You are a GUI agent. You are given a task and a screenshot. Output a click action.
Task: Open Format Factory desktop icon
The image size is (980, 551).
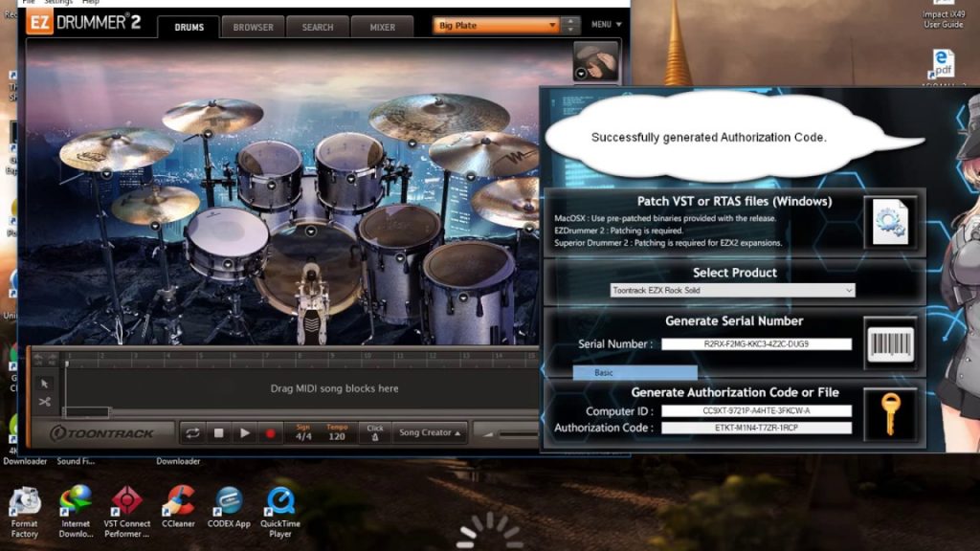(x=24, y=513)
